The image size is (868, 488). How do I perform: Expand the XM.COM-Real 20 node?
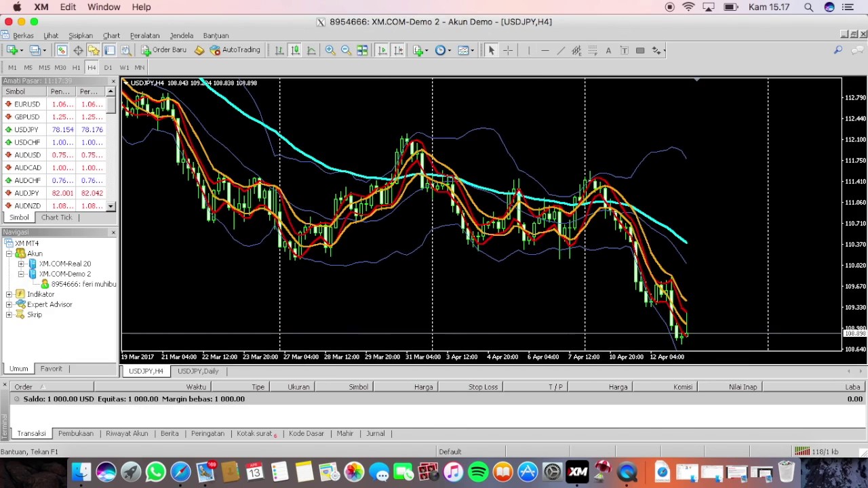tap(21, 264)
